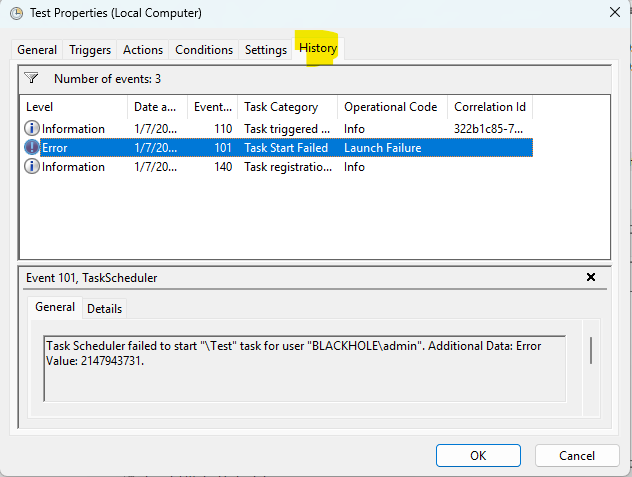Screen dimensions: 632x477
Task: Sort by the Operational Code column header
Action: tap(393, 107)
